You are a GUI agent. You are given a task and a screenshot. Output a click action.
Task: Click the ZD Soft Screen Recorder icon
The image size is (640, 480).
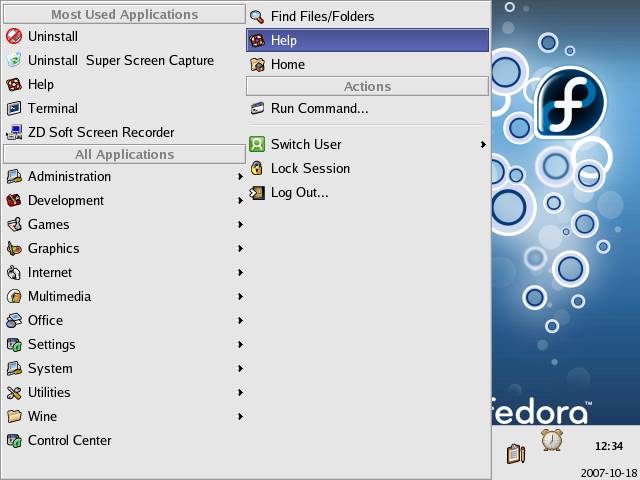(x=14, y=132)
